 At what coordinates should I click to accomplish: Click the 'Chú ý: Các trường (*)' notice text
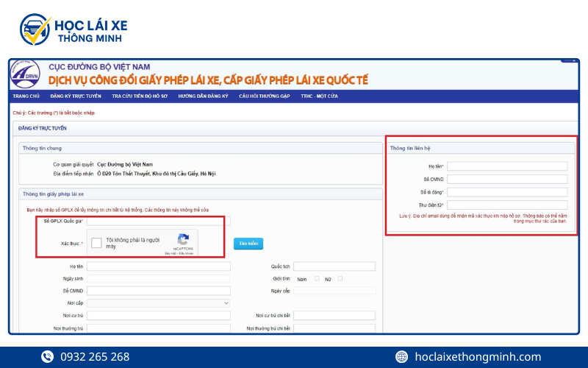pyautogui.click(x=54, y=113)
